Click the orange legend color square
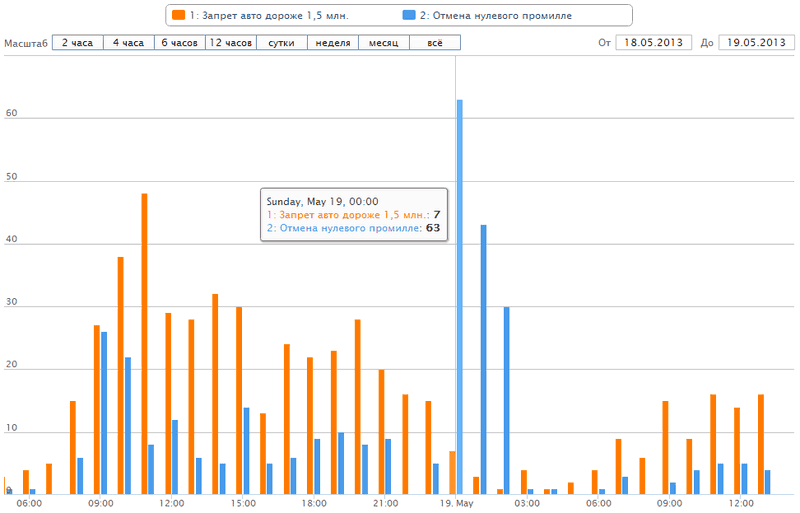 (179, 15)
